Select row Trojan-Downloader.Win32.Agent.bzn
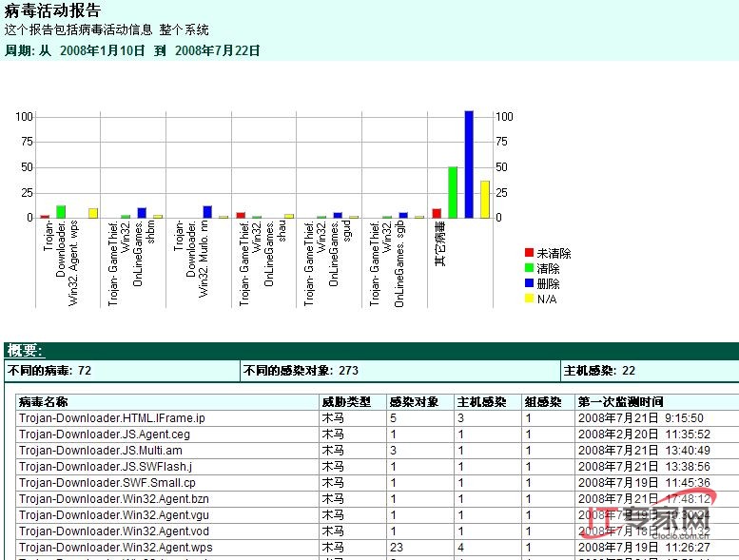The height and width of the screenshot is (560, 739). click(377, 499)
